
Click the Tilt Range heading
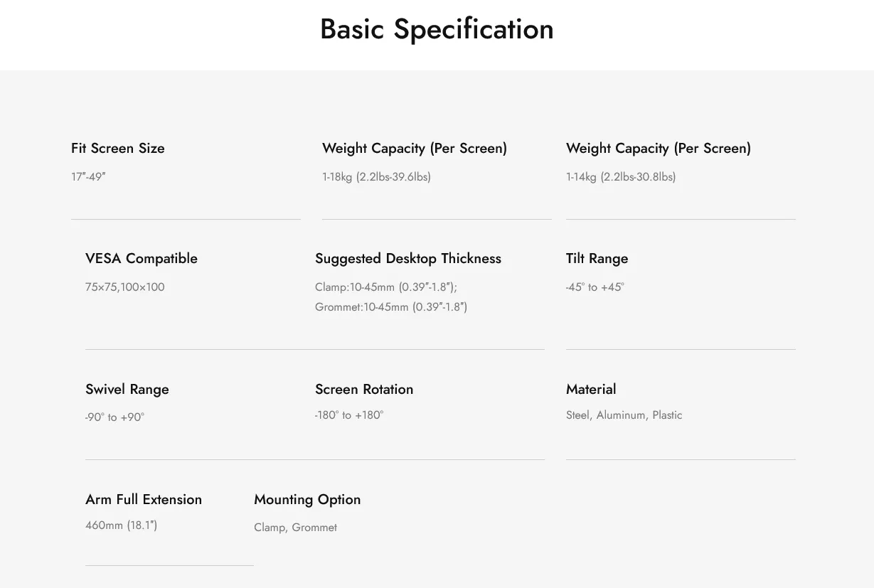[597, 259]
